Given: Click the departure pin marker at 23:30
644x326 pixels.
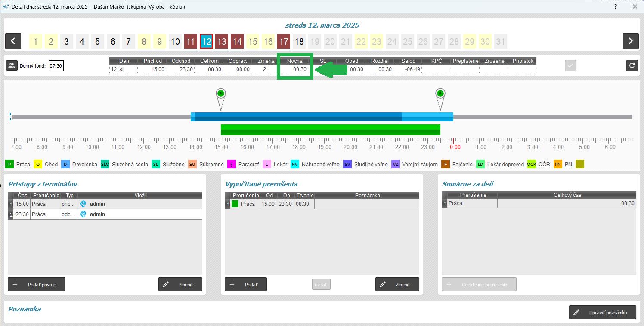Looking at the screenshot, I should click(x=440, y=94).
